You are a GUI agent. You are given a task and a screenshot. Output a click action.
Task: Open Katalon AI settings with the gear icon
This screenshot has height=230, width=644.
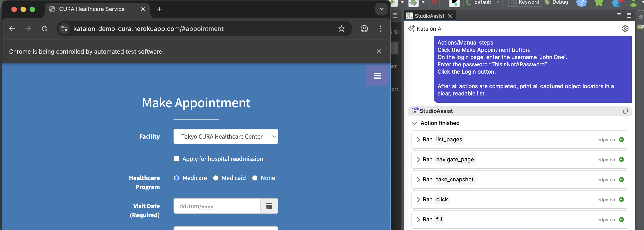625,29
